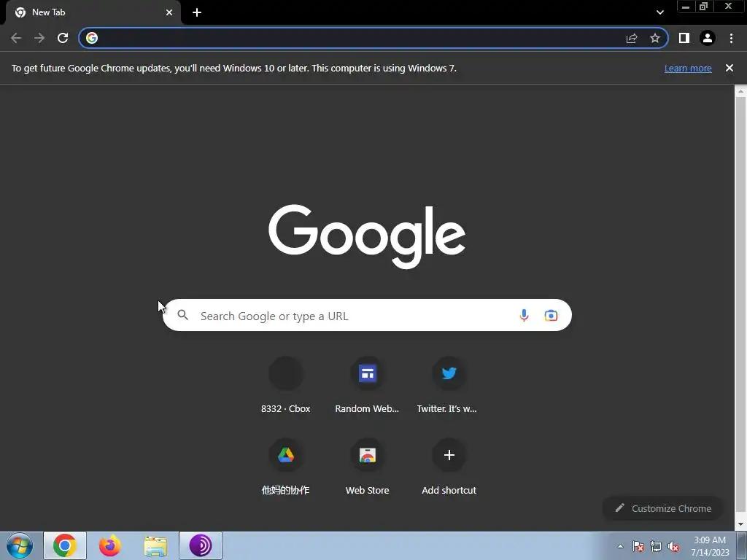
Task: Focus the Search Google or type a URL box
Action: coord(367,315)
